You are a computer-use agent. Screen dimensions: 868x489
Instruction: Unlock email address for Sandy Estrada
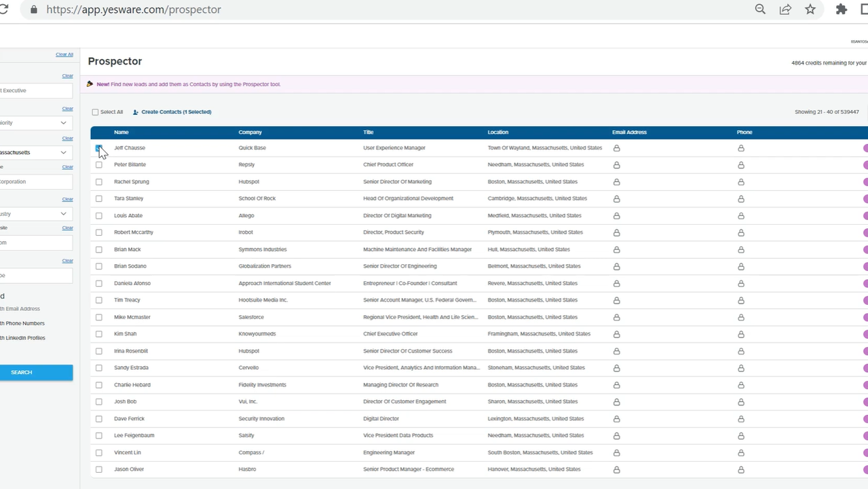point(617,369)
